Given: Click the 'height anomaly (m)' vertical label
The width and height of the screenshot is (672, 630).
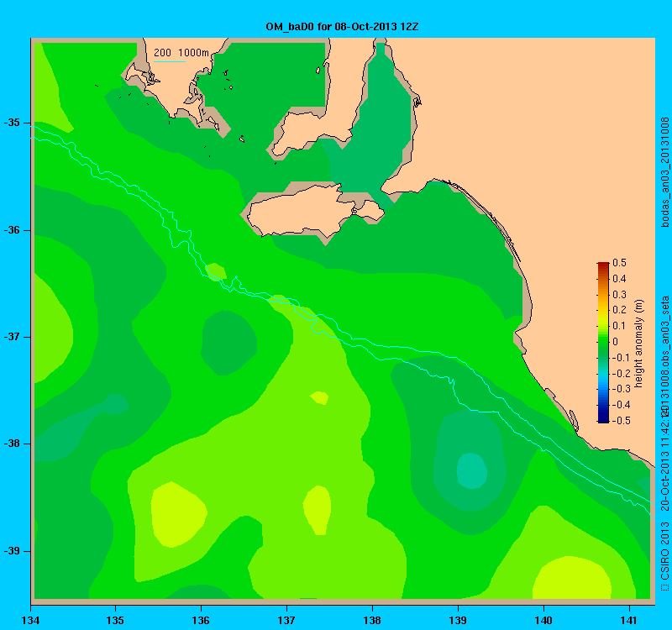Looking at the screenshot, I should (x=639, y=344).
